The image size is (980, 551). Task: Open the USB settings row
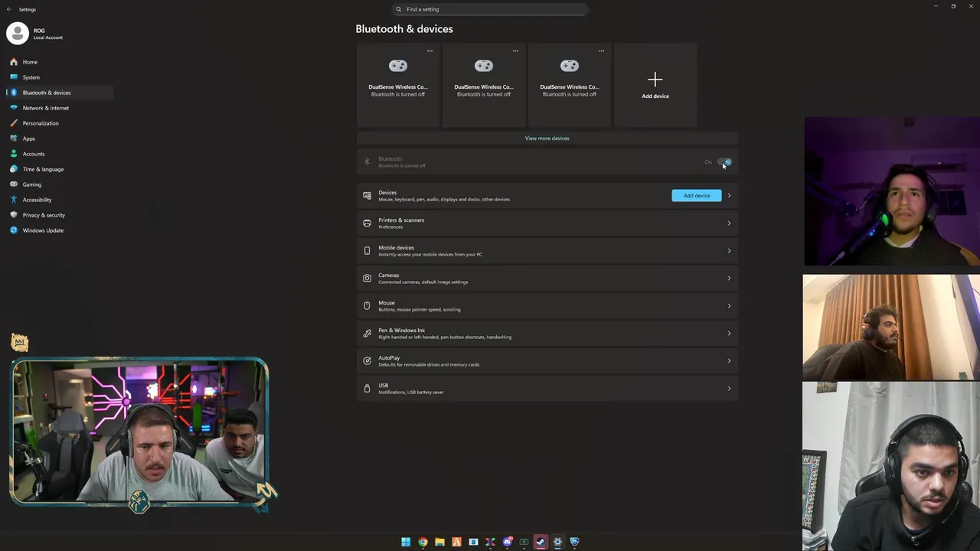(547, 389)
